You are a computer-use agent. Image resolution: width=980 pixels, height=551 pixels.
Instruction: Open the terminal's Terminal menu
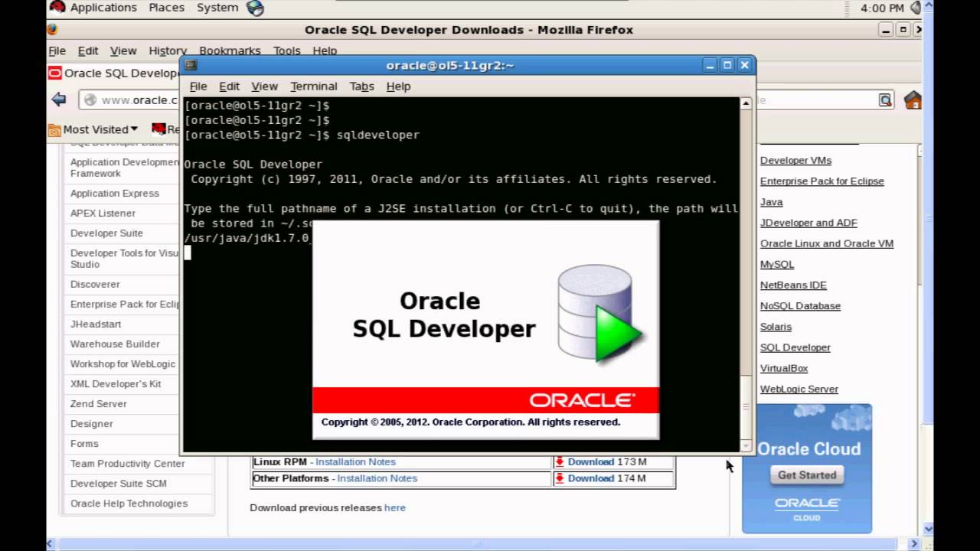point(313,86)
